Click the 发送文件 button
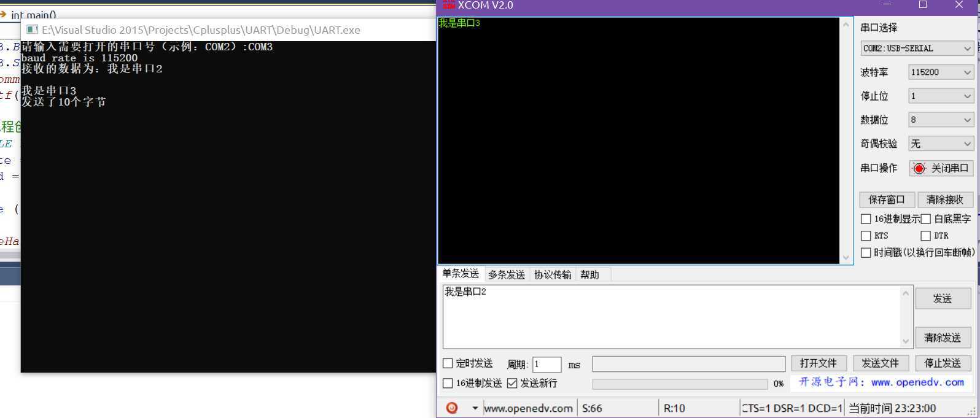This screenshot has height=418, width=980. [880, 363]
